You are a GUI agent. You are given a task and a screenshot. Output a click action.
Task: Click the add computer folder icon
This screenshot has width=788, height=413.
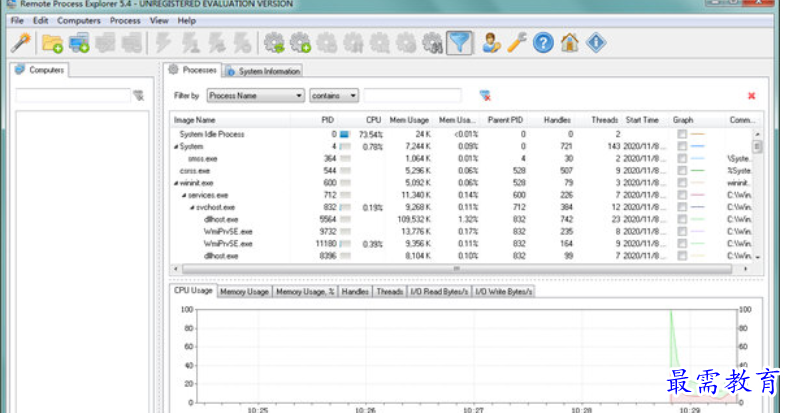52,42
